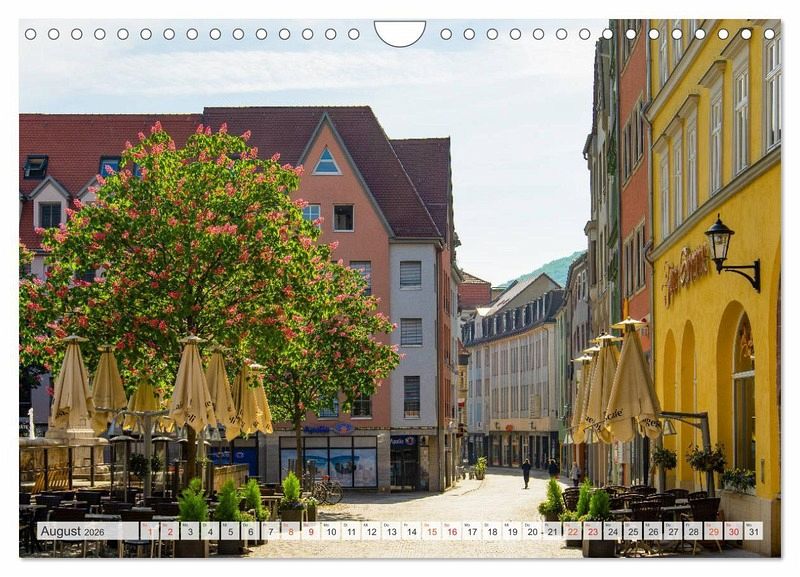Select day 1 in the calendar strip

click(x=149, y=531)
